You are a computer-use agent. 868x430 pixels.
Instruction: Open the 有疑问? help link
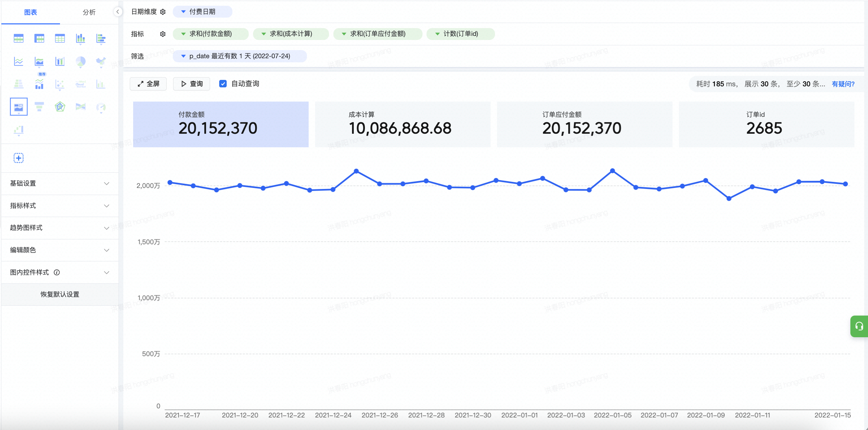point(843,84)
